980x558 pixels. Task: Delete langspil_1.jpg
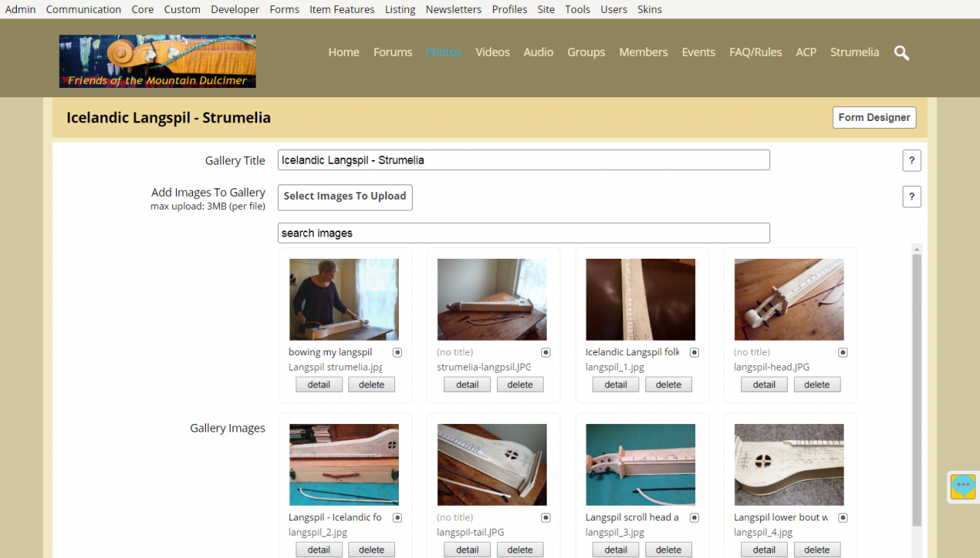click(x=668, y=384)
